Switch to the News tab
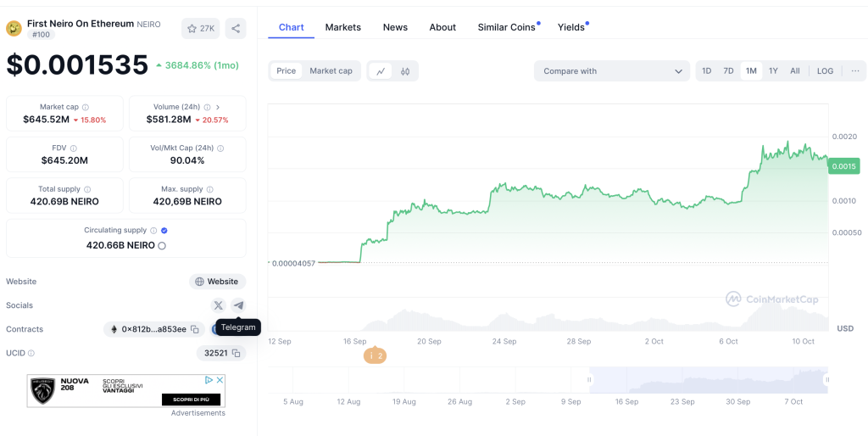 (395, 27)
